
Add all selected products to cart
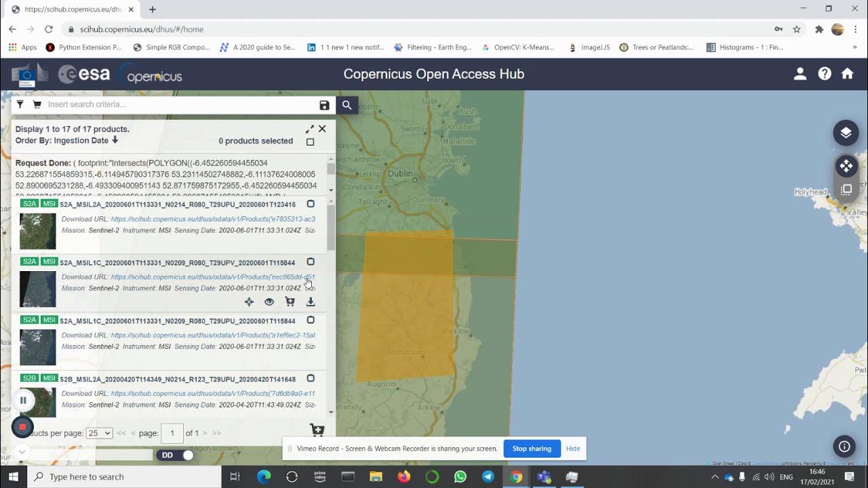(x=317, y=430)
